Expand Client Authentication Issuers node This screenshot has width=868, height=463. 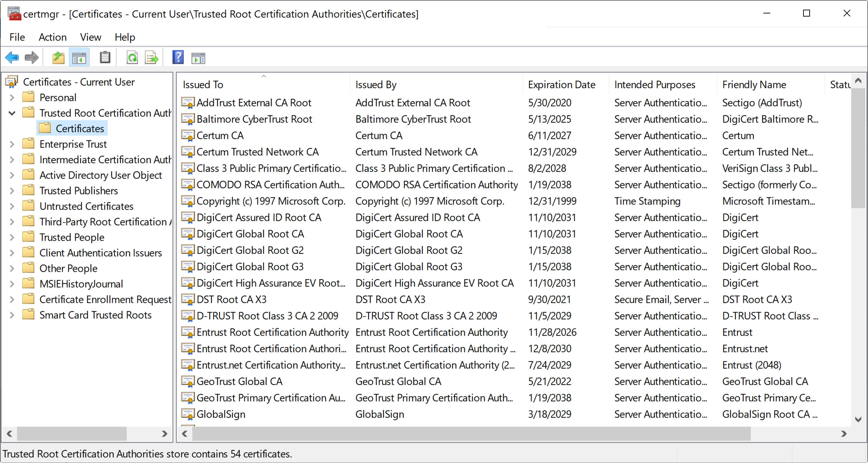12,253
